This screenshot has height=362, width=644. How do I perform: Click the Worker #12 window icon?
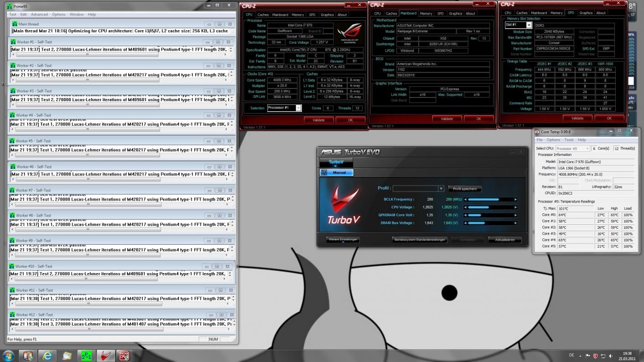coord(12,315)
